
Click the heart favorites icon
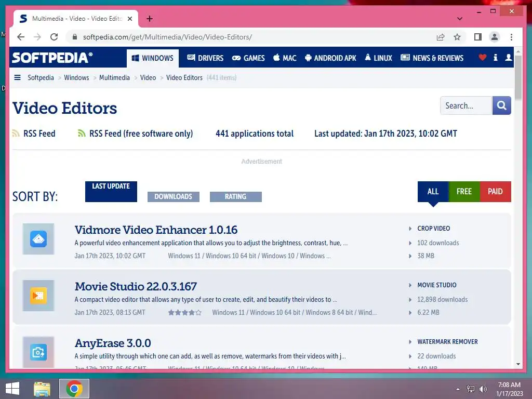click(x=482, y=58)
